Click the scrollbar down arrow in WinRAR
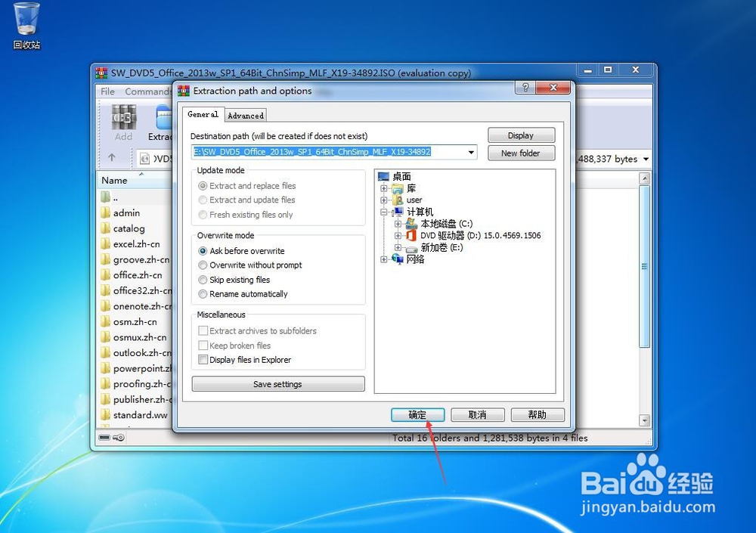756x533 pixels. [x=645, y=420]
